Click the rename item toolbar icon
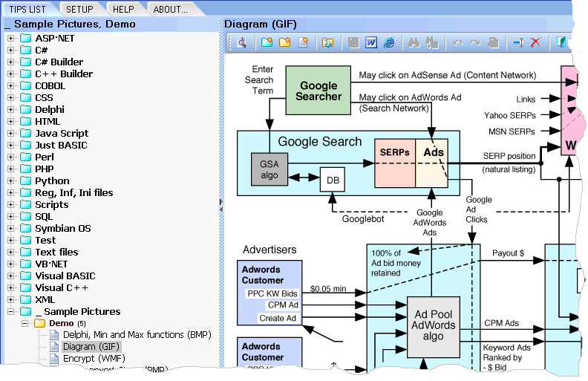588x381 pixels. [518, 43]
